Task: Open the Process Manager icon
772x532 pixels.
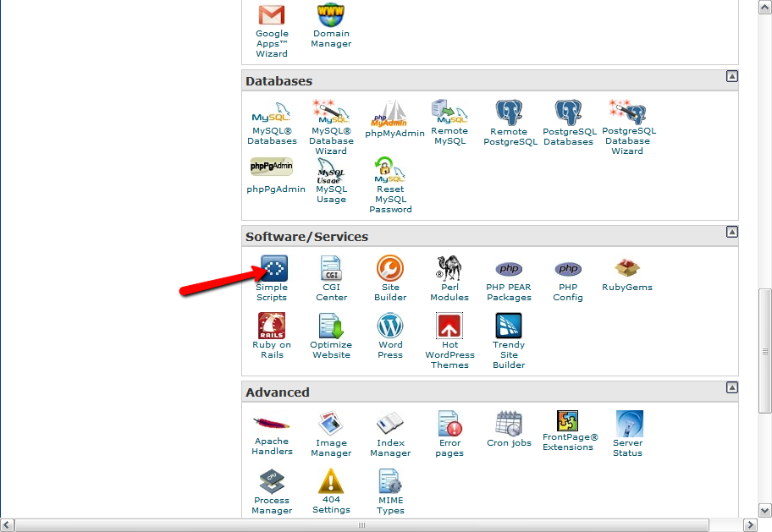Action: (x=272, y=481)
